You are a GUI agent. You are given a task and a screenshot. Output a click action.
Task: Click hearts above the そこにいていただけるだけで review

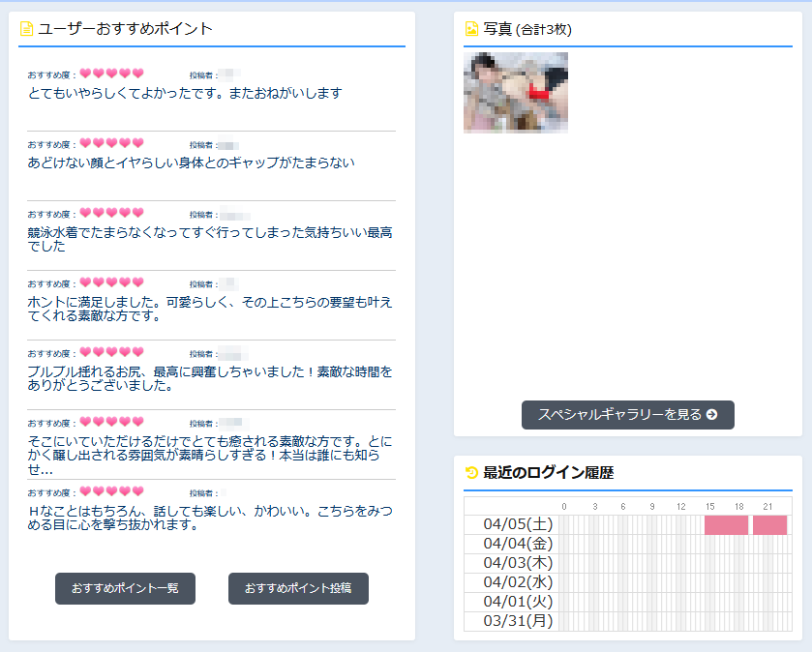pyautogui.click(x=111, y=423)
